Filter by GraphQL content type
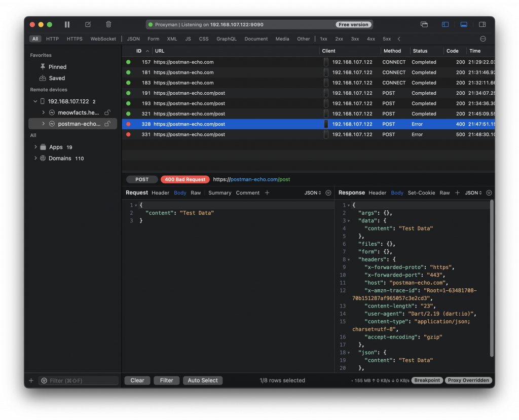This screenshot has height=420, width=519. [227, 39]
